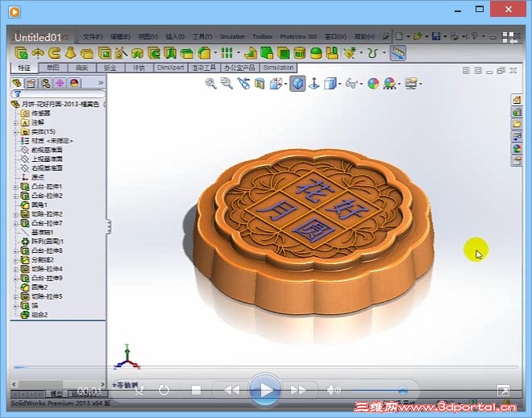Viewport: 532px width, 418px height.
Task: Click the Edit Appearance color ball icon
Action: 373,84
